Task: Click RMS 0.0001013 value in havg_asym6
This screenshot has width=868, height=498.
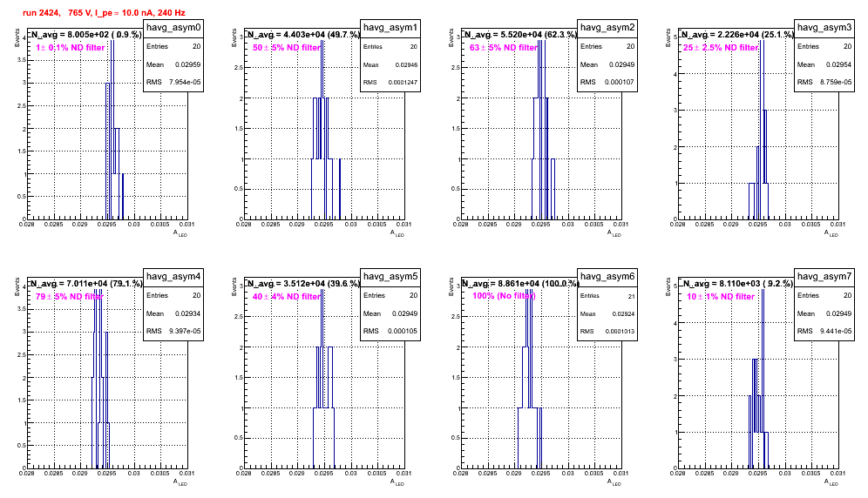Action: 620,332
